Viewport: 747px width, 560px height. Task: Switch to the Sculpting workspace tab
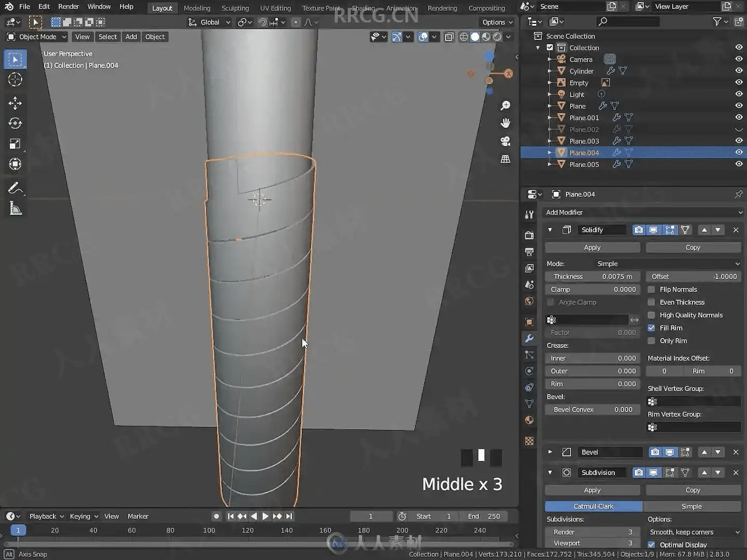click(235, 8)
